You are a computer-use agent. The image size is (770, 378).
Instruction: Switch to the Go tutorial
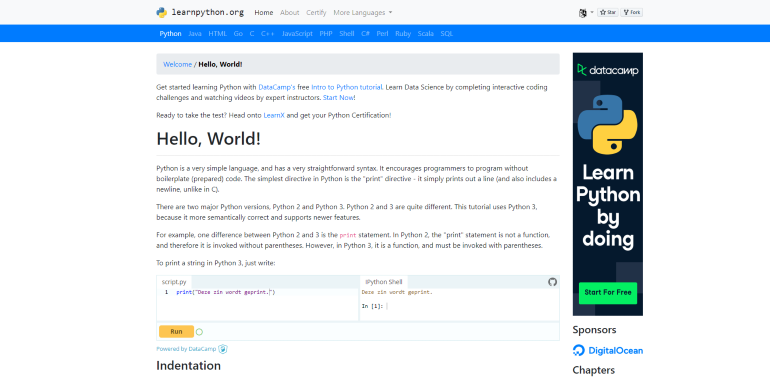(238, 34)
